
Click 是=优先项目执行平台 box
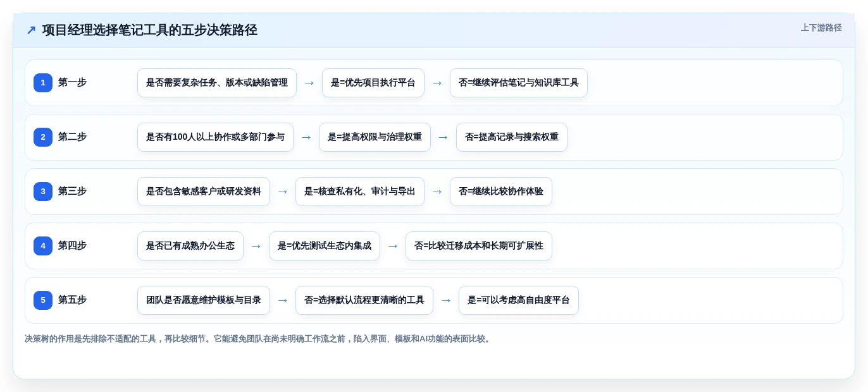click(x=373, y=83)
